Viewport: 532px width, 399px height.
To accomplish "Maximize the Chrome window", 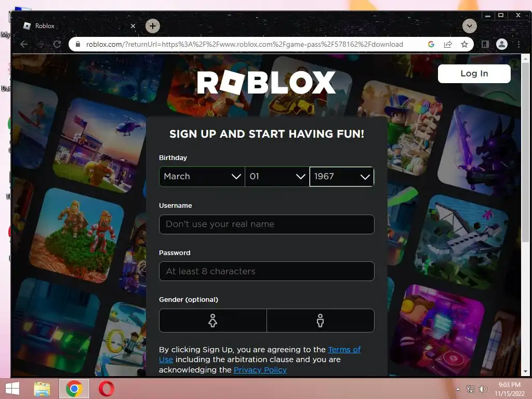I will click(x=501, y=15).
